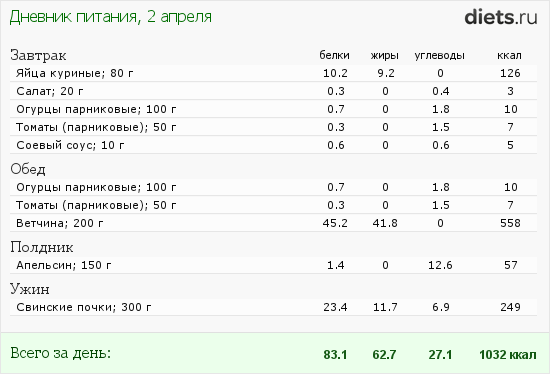
Task: Click the углеводы column header
Action: coord(440,55)
